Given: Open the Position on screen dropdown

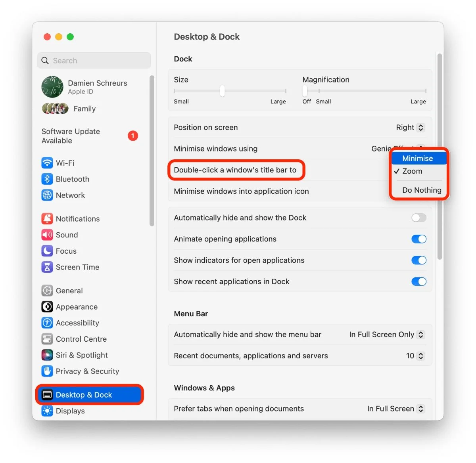Looking at the screenshot, I should [x=410, y=127].
